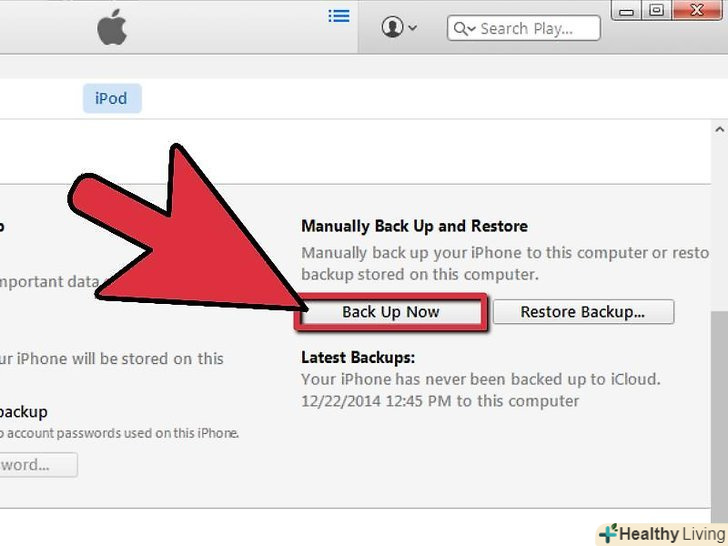The width and height of the screenshot is (728, 546).
Task: Click the scrollbar track above the thumb
Action: pos(719,224)
